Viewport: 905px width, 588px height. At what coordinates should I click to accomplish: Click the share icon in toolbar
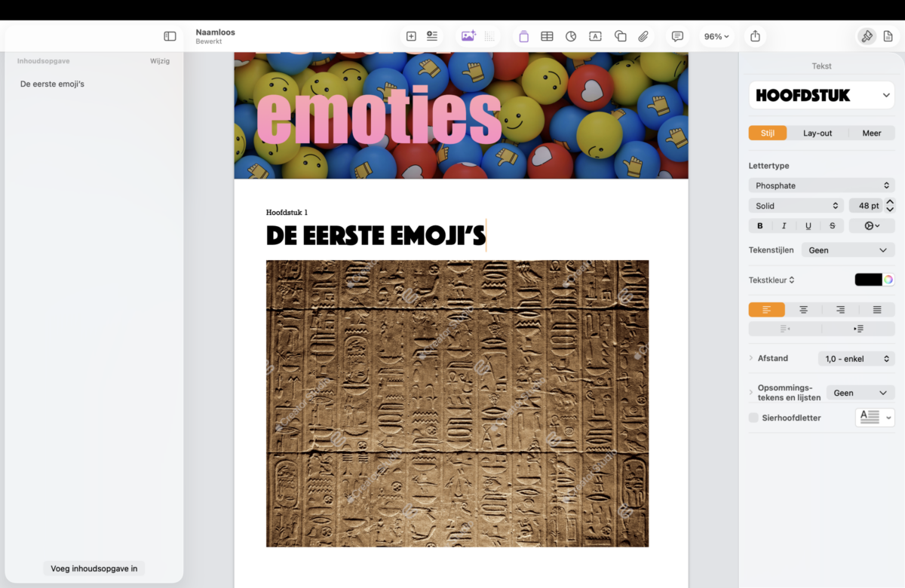pos(755,36)
